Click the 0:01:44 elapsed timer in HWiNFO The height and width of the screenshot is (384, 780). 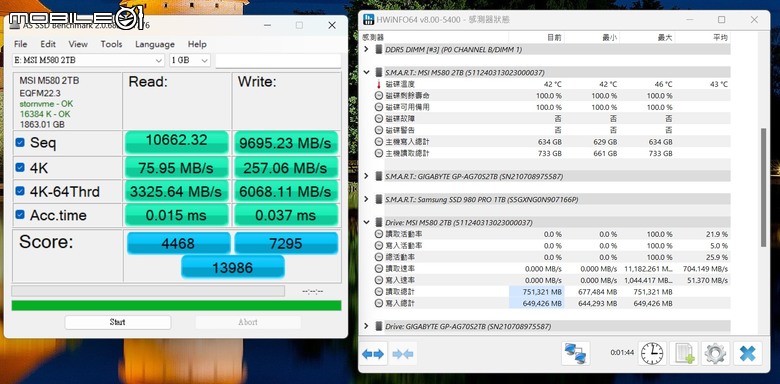coord(622,353)
